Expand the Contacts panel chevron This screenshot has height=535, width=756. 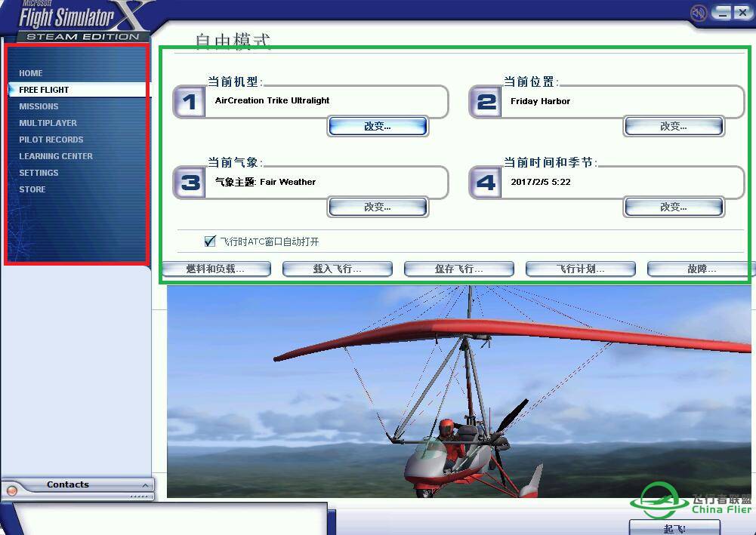click(x=145, y=485)
